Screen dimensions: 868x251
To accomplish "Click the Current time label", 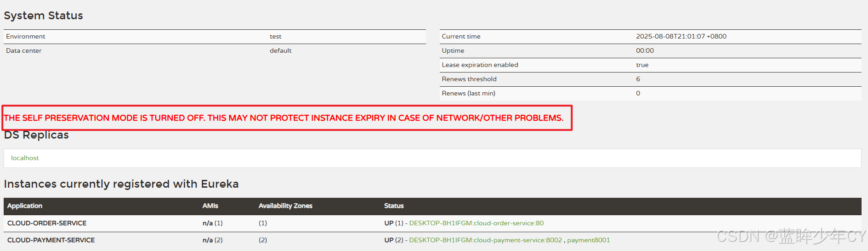I will [x=461, y=36].
